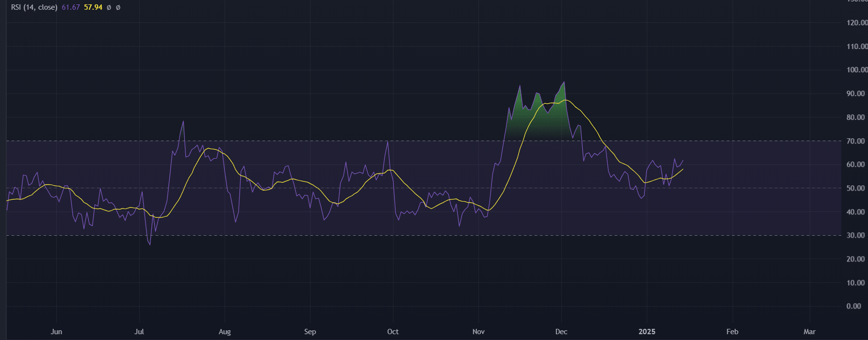The image size is (868, 340).
Task: Select the yellow moving average value 57.94
Action: tap(93, 7)
